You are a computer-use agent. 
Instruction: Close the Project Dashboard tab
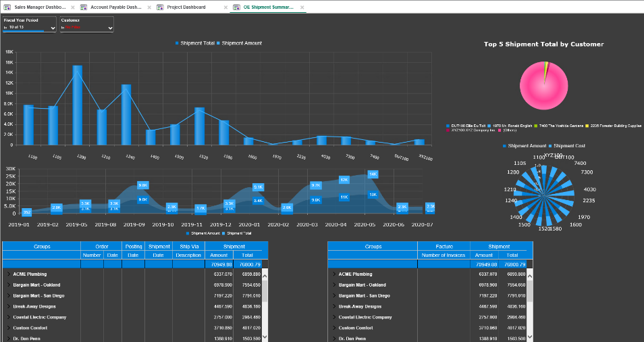(225, 7)
